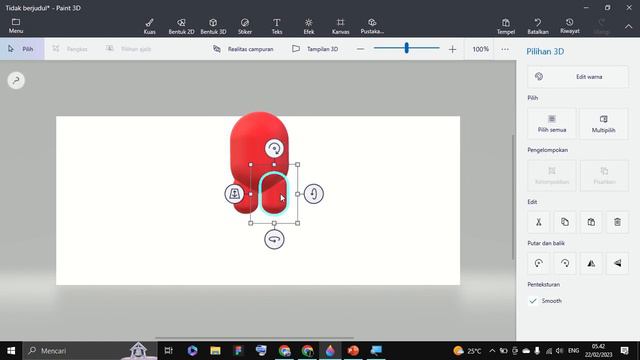
Task: Flip the object vertically
Action: 617,263
